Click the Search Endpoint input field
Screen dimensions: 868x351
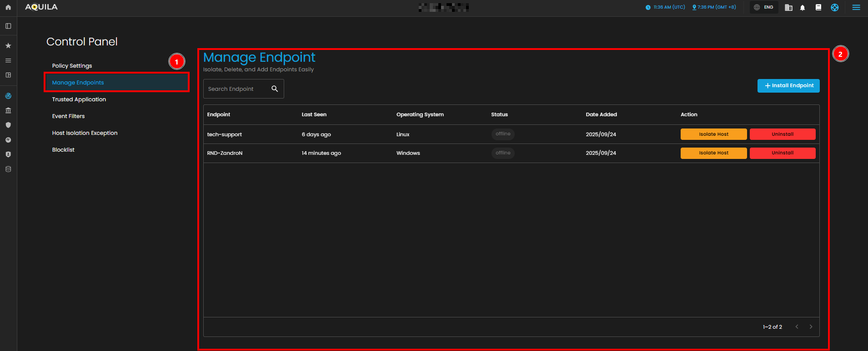(236, 89)
